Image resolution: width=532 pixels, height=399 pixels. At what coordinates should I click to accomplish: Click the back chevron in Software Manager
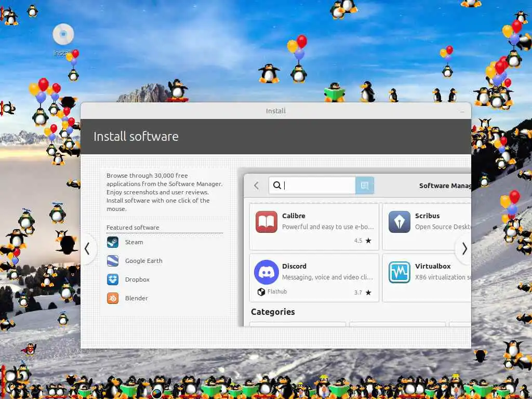coord(257,185)
